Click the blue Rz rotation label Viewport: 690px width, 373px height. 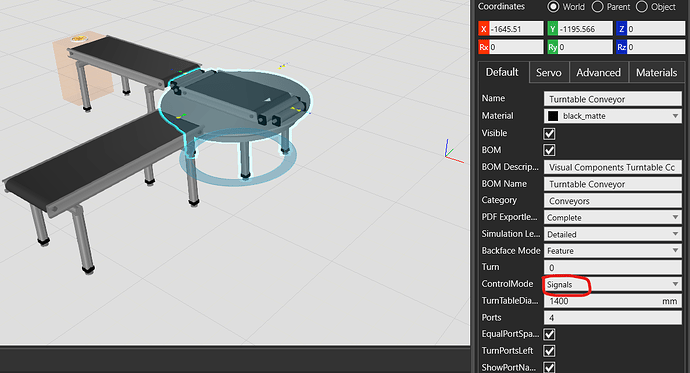coord(621,47)
